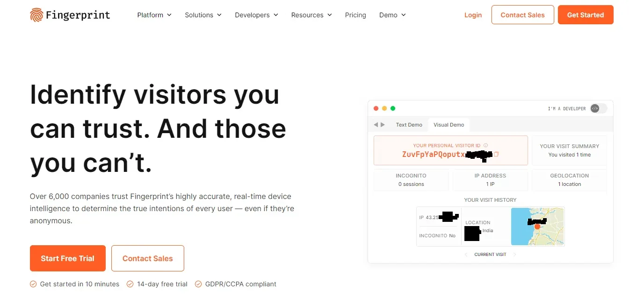Click the '14-day free trial' text
This screenshot has height=298, width=644.
(x=162, y=284)
